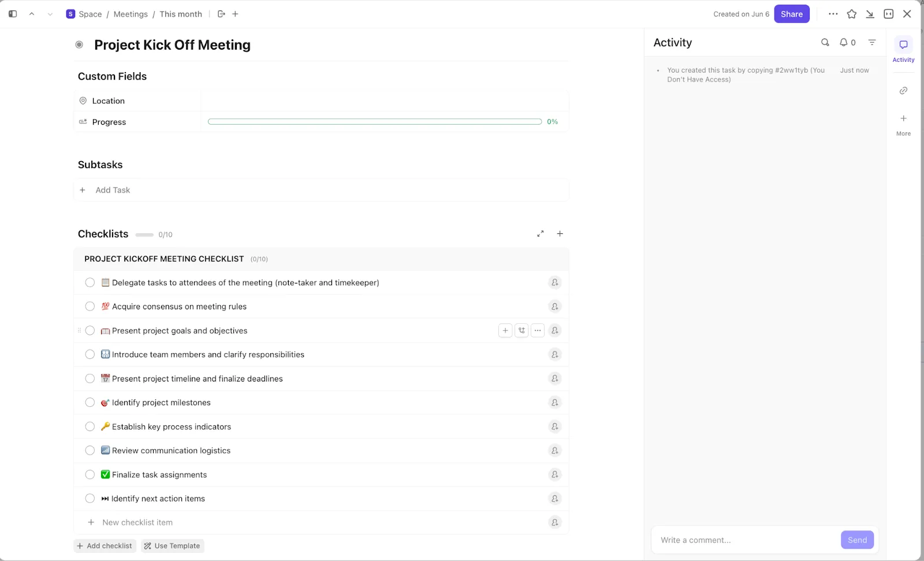
Task: Open the activity filter icon
Action: [x=872, y=42]
